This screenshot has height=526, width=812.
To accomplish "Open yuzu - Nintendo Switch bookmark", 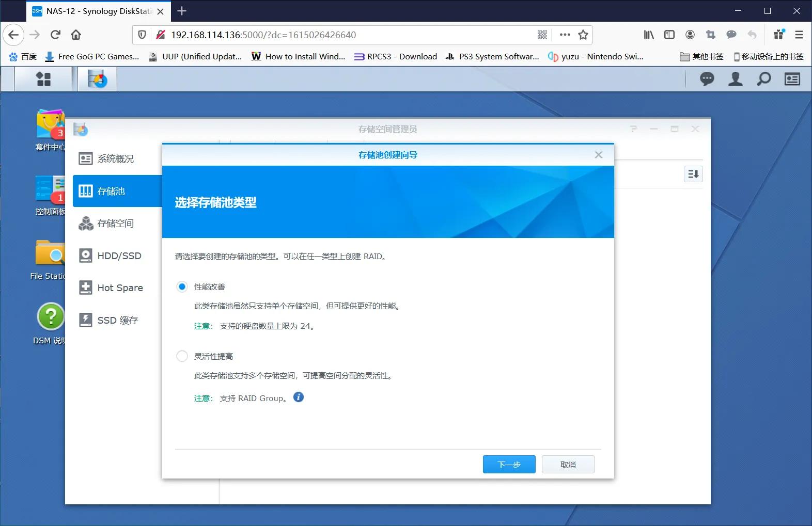I will point(596,56).
